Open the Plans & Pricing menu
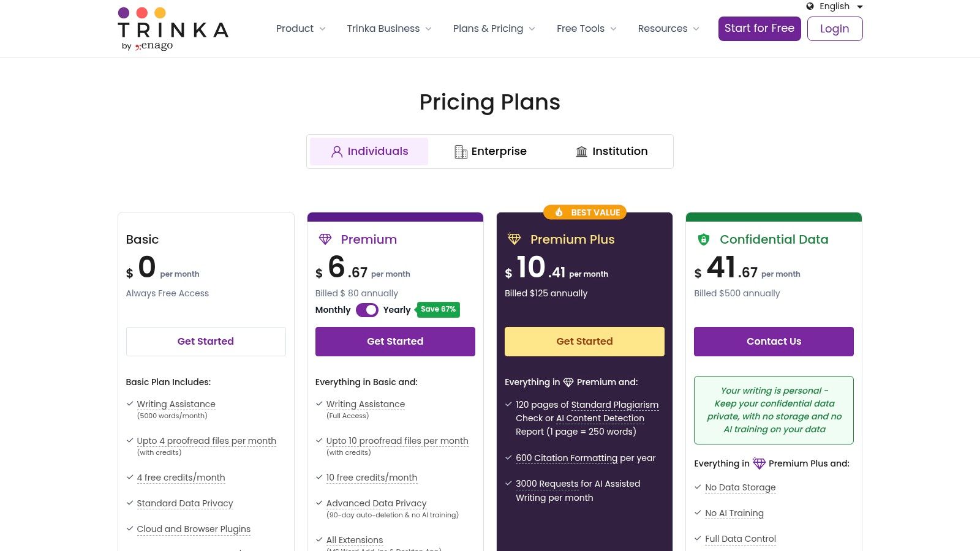 494,29
